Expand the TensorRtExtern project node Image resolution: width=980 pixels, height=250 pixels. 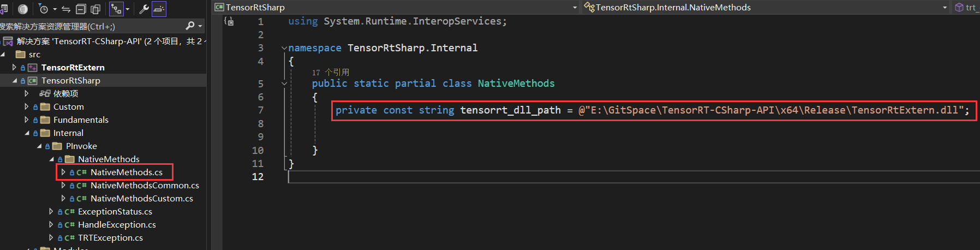pyautogui.click(x=14, y=67)
